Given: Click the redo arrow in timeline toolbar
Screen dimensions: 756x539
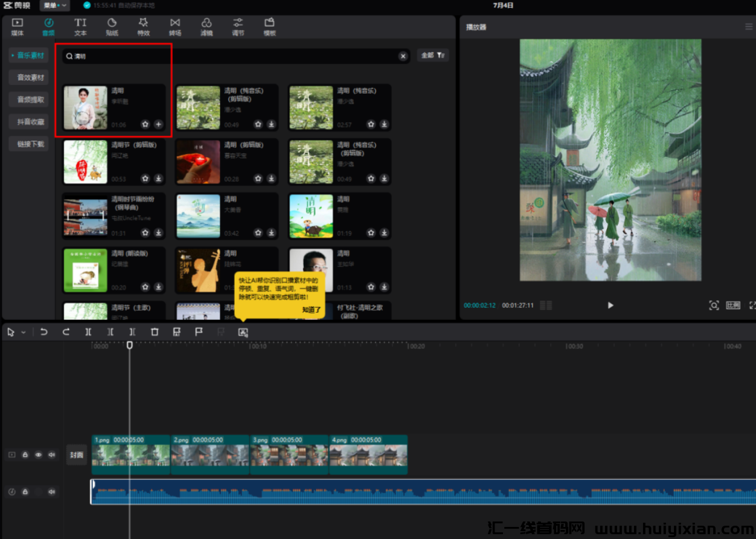Looking at the screenshot, I should coord(66,332).
